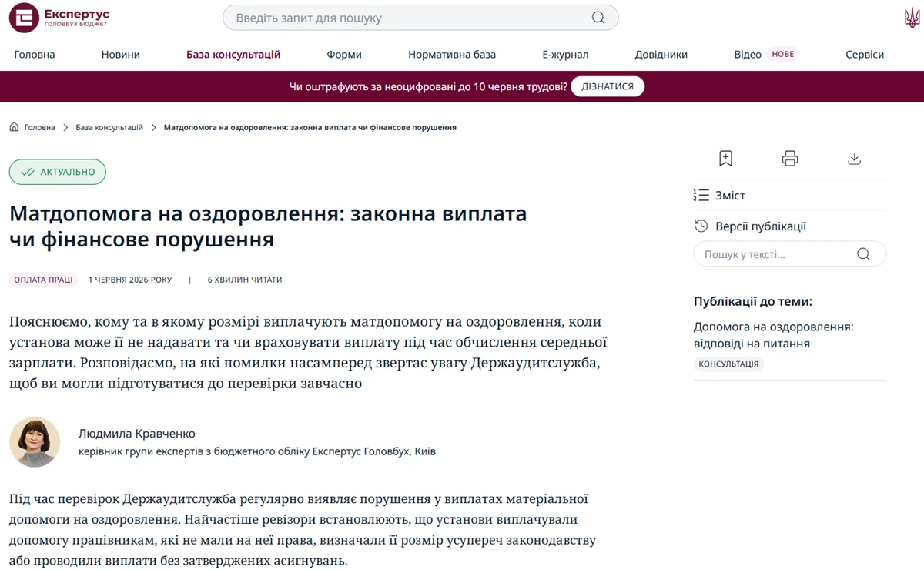Click magnifier icon in text search field

coord(863,254)
